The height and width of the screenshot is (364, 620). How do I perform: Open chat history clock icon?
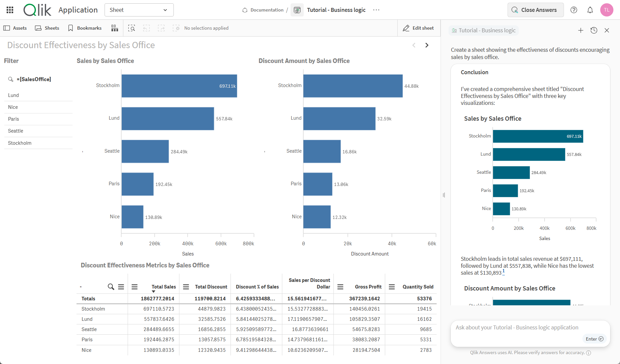594,30
